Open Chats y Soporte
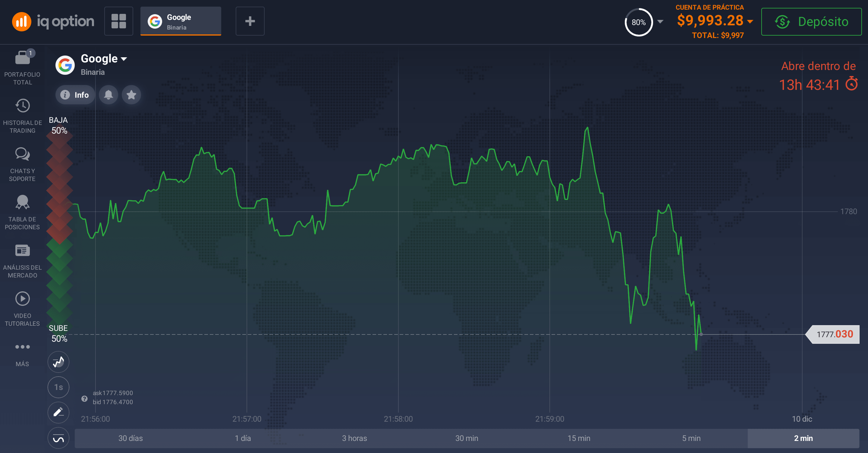The height and width of the screenshot is (453, 868). click(22, 164)
